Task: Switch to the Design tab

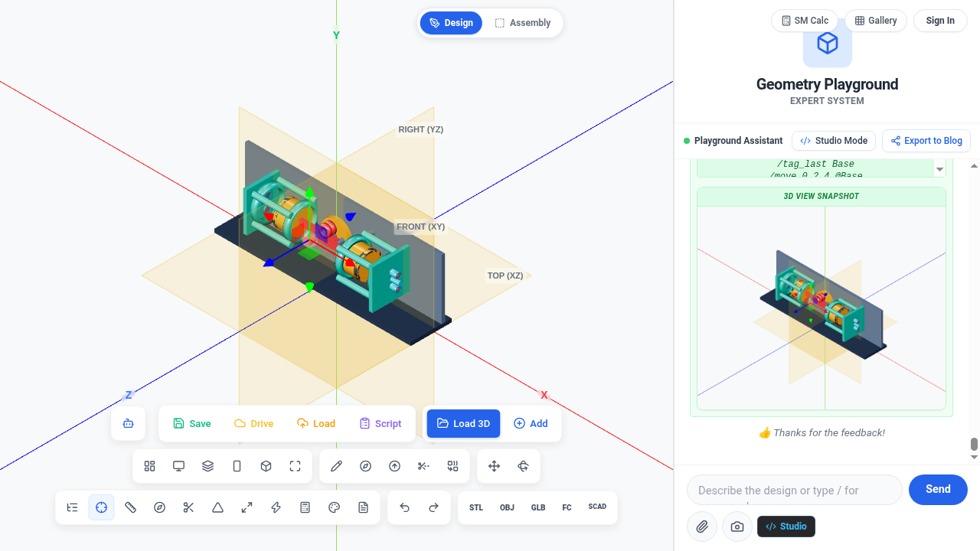Action: tap(451, 23)
